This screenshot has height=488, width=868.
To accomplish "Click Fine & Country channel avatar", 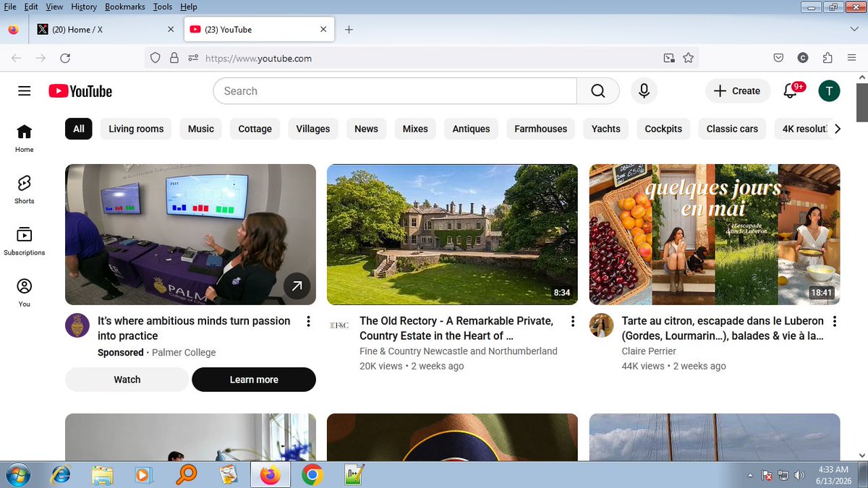I will 339,325.
